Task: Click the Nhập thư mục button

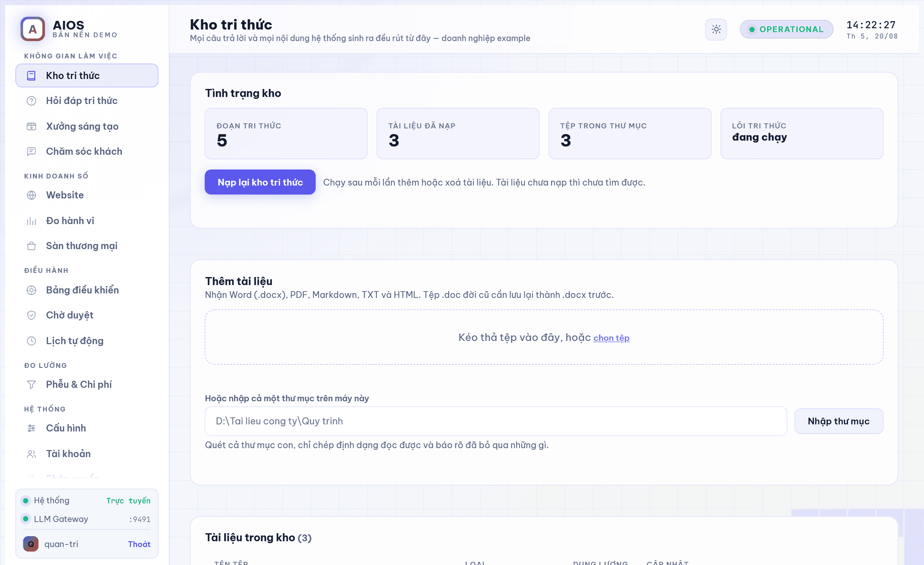Action: (839, 421)
